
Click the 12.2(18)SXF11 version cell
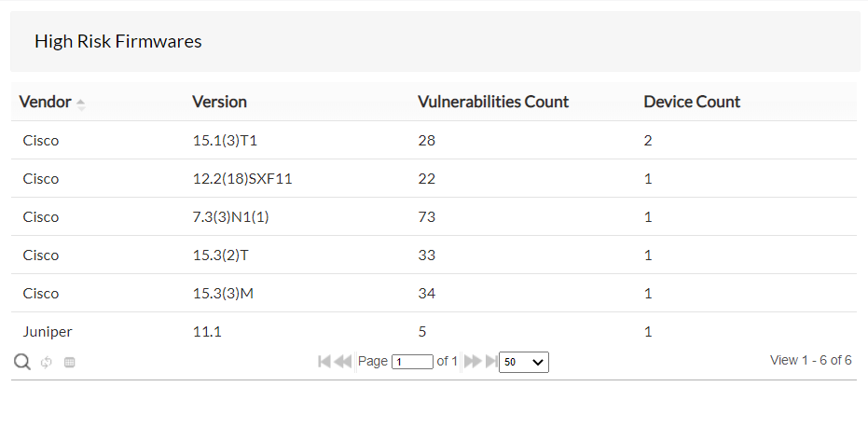coord(241,179)
